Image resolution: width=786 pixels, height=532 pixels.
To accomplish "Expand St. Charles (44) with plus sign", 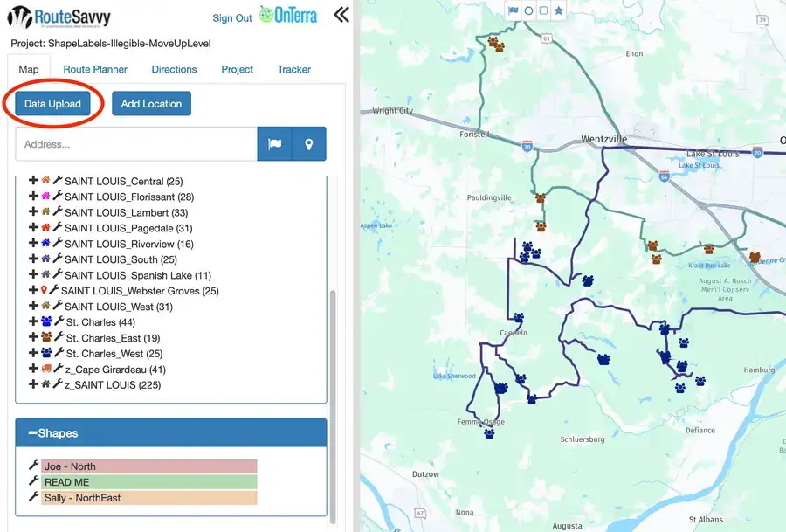I will tap(33, 321).
